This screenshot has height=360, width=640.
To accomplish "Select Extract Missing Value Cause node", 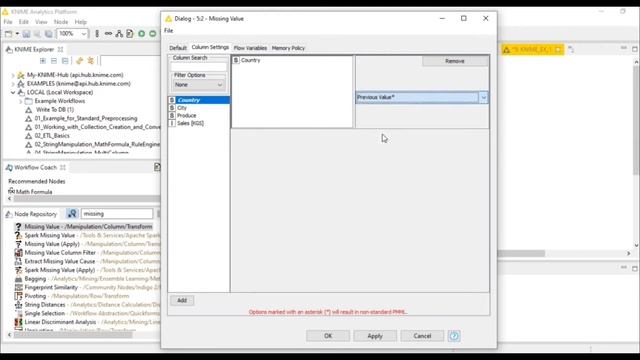I will point(60,261).
